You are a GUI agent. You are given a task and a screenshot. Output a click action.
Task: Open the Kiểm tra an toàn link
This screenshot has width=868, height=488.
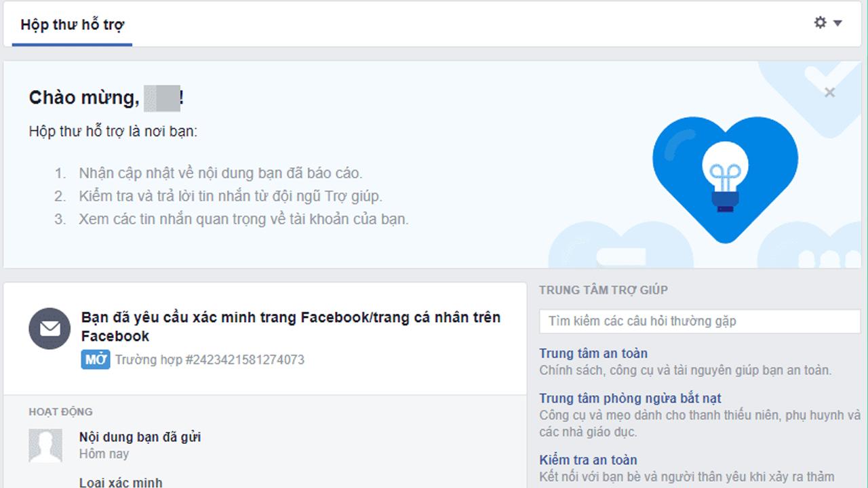(x=588, y=460)
